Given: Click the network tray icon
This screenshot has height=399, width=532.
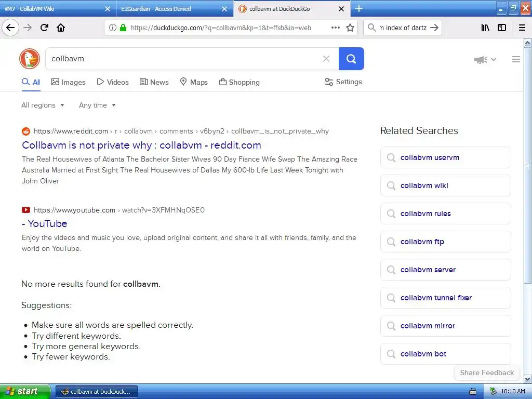Looking at the screenshot, I should pyautogui.click(x=493, y=392).
